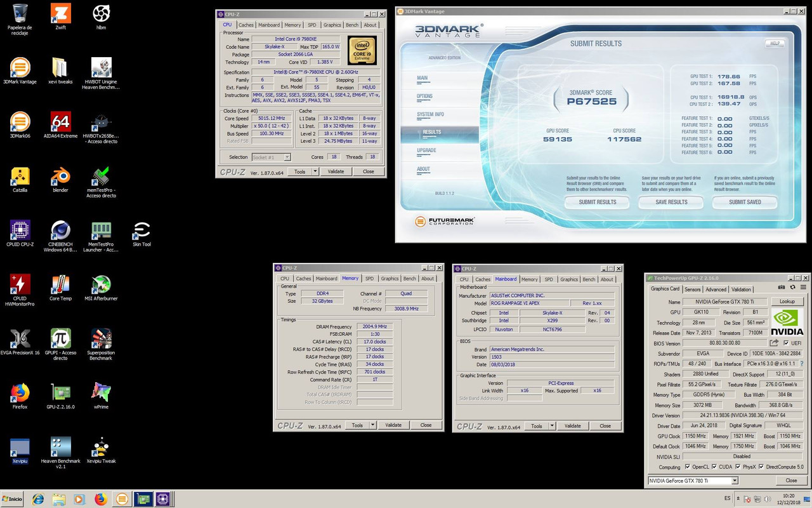Open the Skin Tool desktop icon
Screen dimensions: 812x508
pos(141,234)
